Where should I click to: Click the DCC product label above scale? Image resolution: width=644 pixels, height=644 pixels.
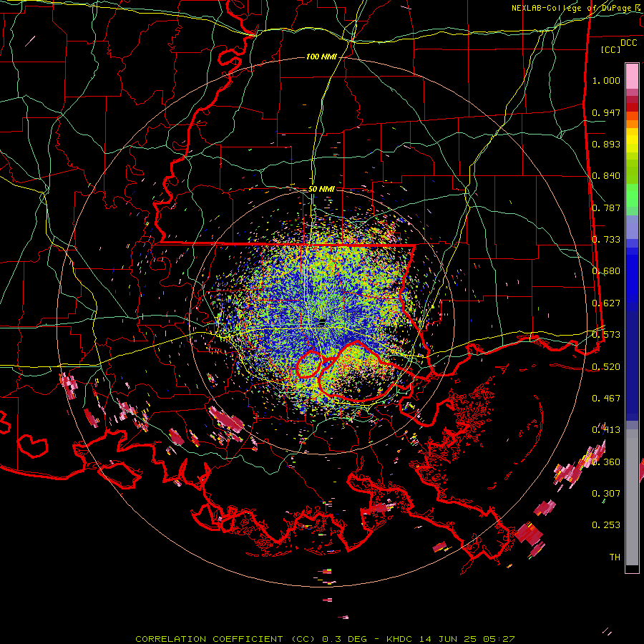(x=628, y=43)
